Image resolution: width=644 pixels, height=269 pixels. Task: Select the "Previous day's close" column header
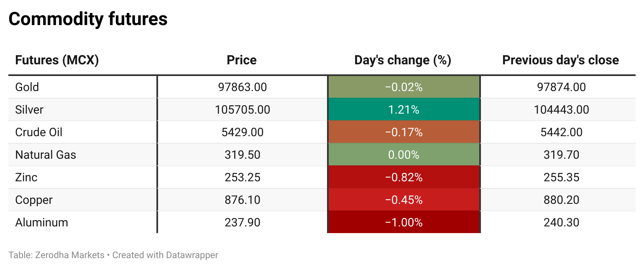[560, 60]
